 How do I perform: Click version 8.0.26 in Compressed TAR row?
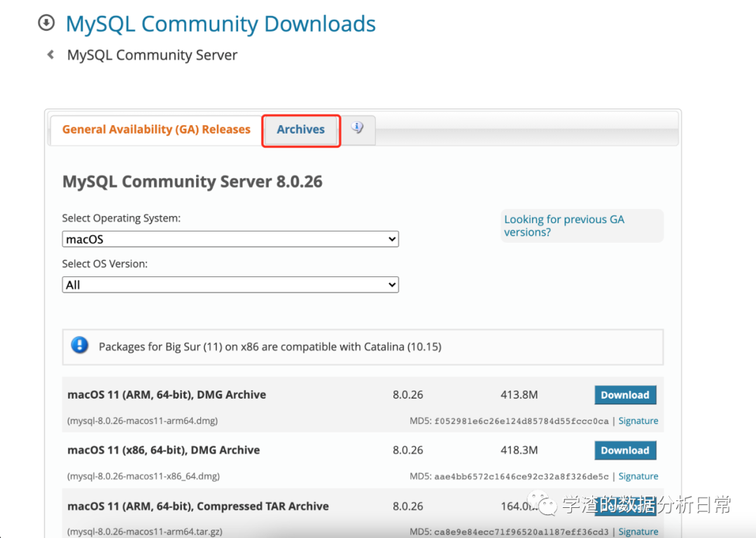(408, 507)
